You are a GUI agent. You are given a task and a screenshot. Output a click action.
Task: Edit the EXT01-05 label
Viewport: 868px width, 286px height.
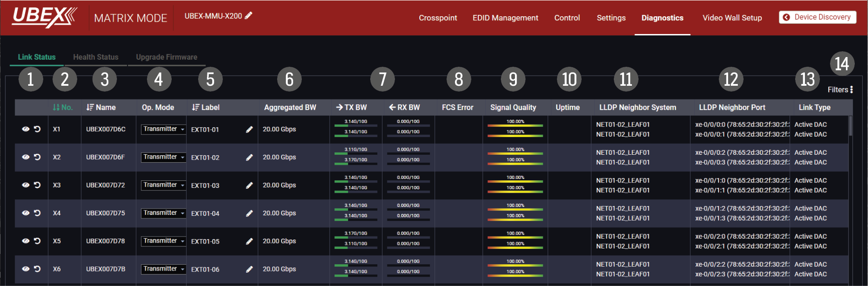pos(249,241)
